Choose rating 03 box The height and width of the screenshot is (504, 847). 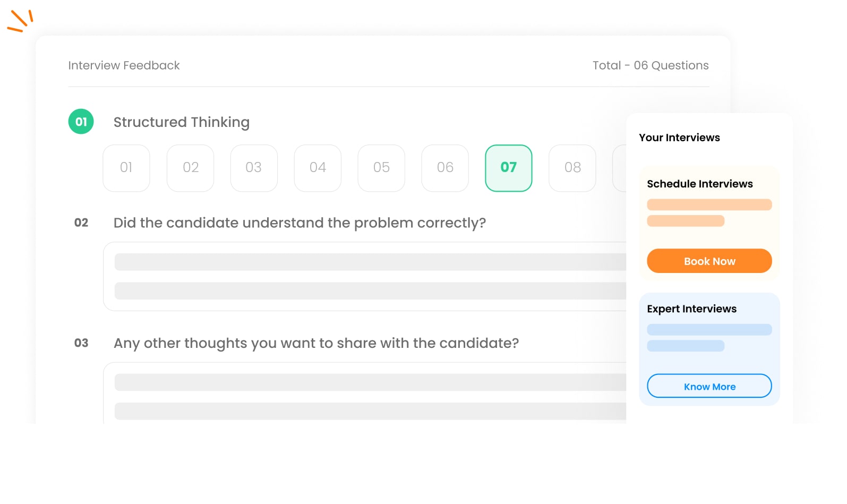254,168
